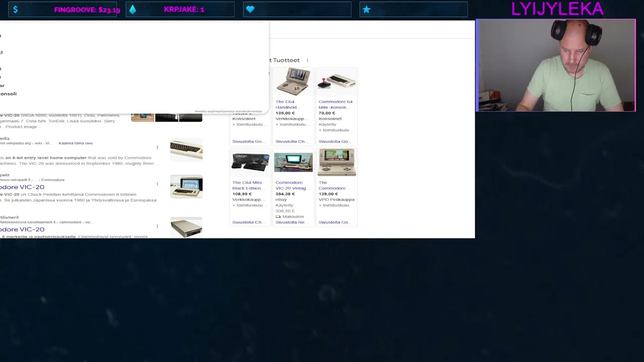Click the C64 Handheld product image
644x362 pixels.
coord(293,82)
